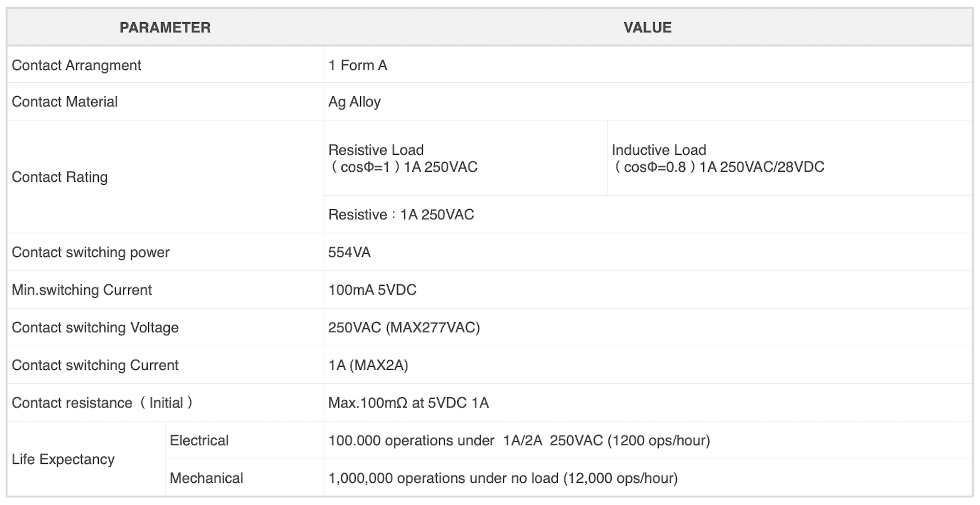The height and width of the screenshot is (505, 980).
Task: Select the Contact Arrangment label
Action: [76, 65]
